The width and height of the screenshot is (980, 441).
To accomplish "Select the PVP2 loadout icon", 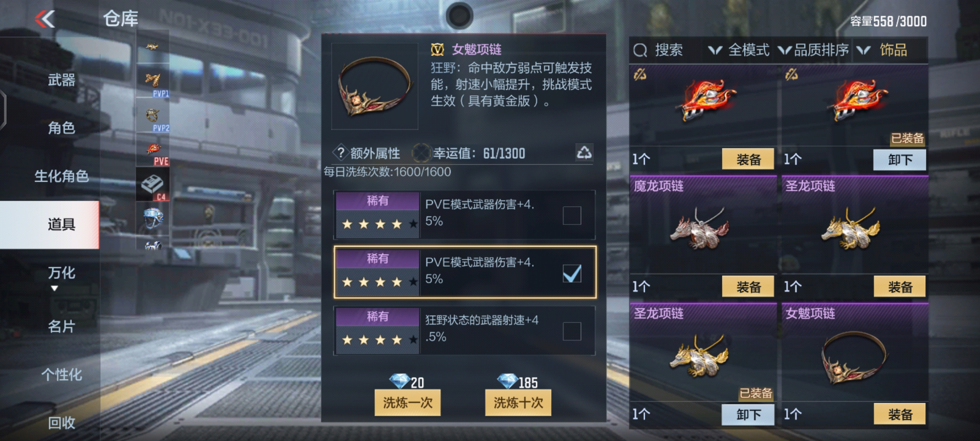I will coord(153,117).
